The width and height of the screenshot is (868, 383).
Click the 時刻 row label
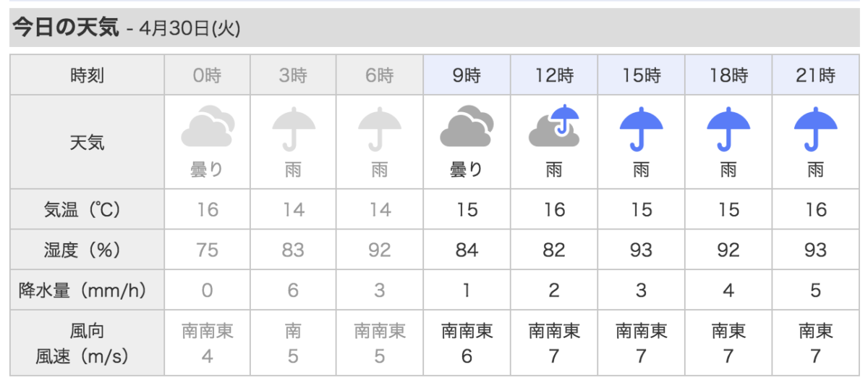(87, 75)
